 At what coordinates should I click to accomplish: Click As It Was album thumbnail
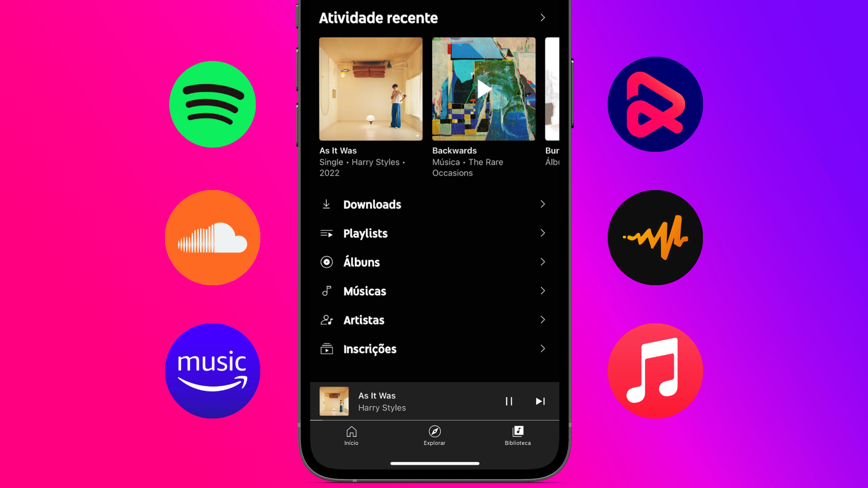[371, 88]
